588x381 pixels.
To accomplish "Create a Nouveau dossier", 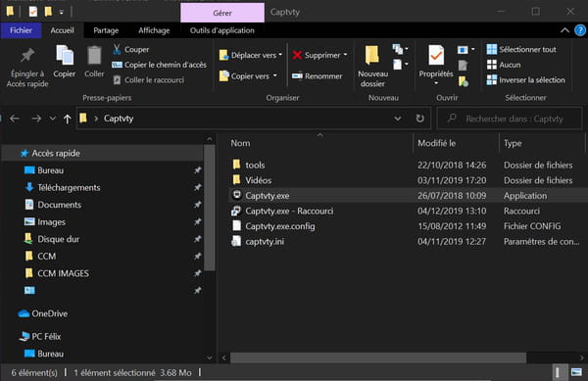I will click(x=372, y=67).
